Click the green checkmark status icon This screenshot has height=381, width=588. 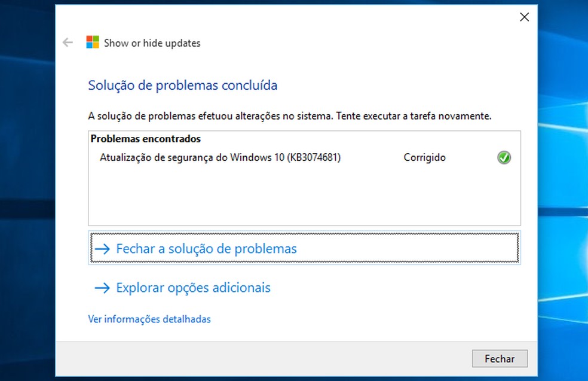[504, 158]
